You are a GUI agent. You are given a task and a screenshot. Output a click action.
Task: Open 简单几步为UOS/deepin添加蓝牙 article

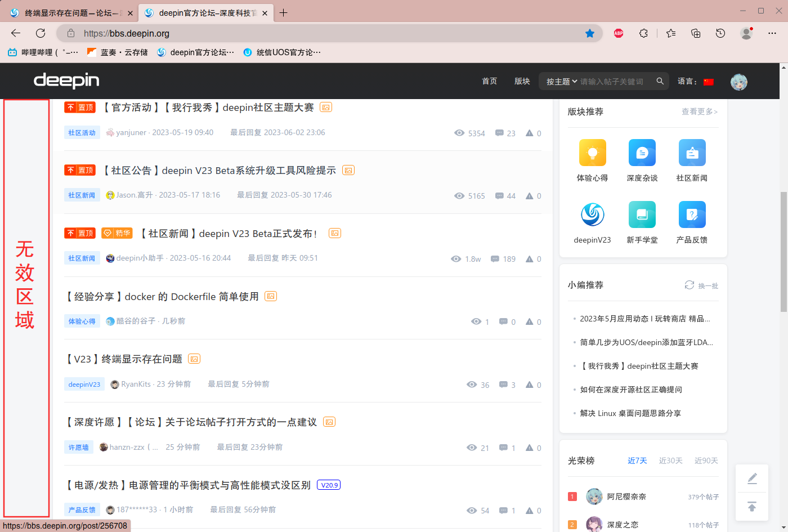tap(647, 342)
